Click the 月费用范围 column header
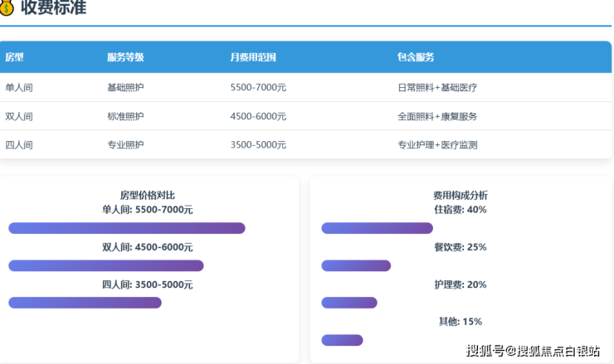The width and height of the screenshot is (614, 364). click(253, 57)
